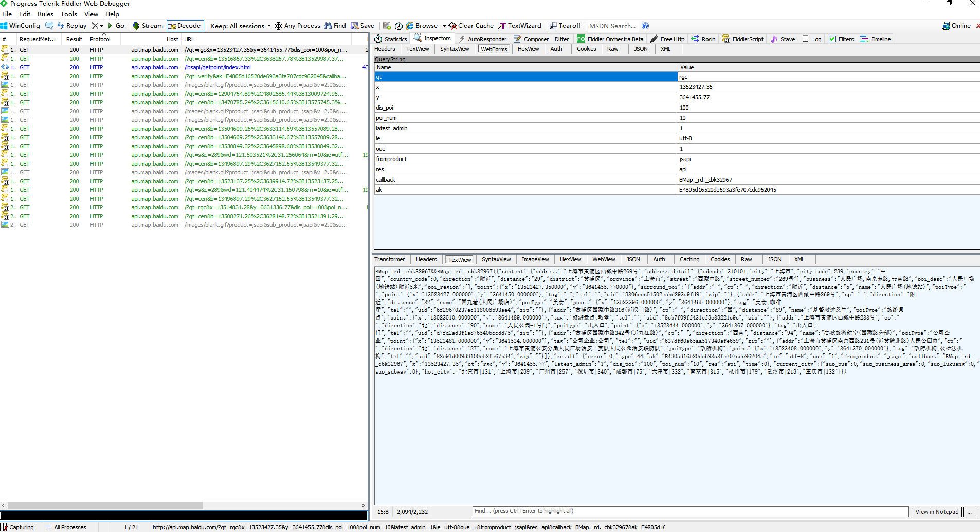980x532 pixels.
Task: Open the Edit menu
Action: click(x=25, y=14)
